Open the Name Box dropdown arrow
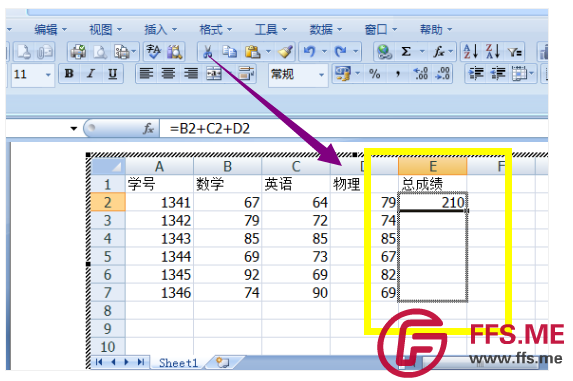This screenshot has height=381, width=573. (74, 128)
